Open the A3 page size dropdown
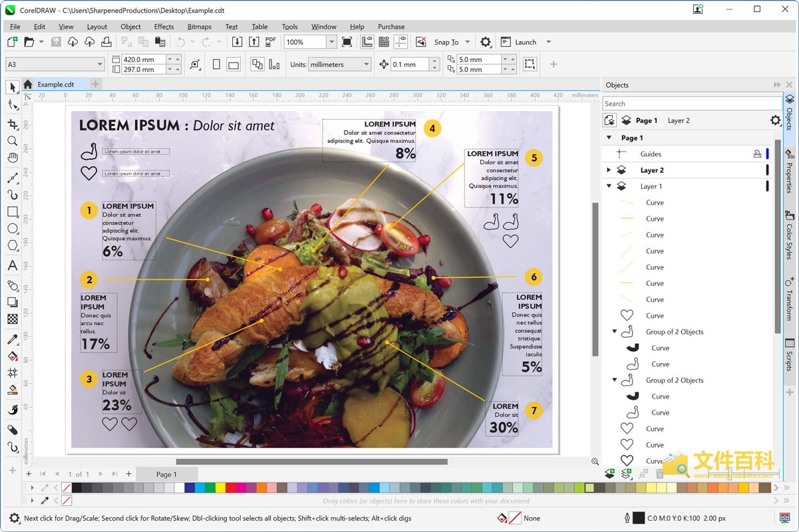This screenshot has height=532, width=799. click(x=100, y=65)
